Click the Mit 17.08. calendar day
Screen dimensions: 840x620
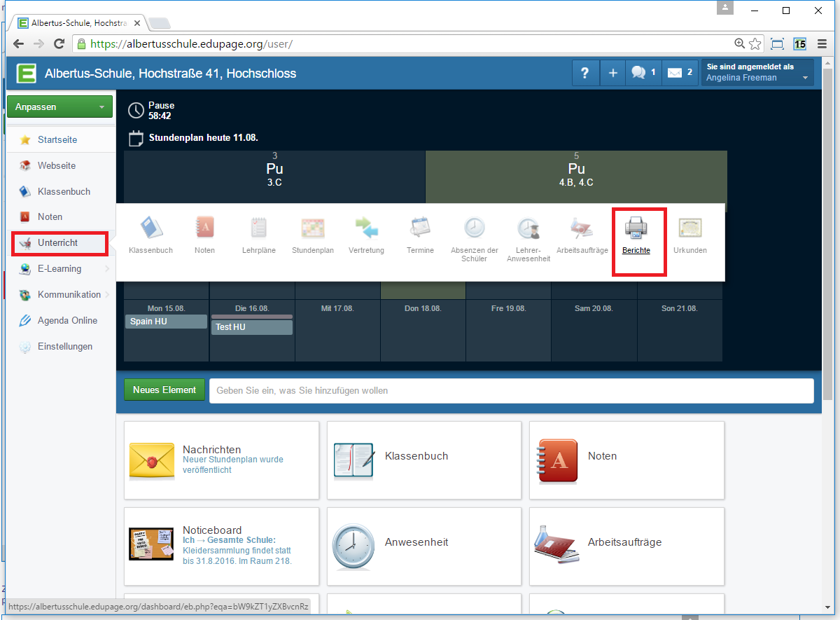pyautogui.click(x=337, y=331)
